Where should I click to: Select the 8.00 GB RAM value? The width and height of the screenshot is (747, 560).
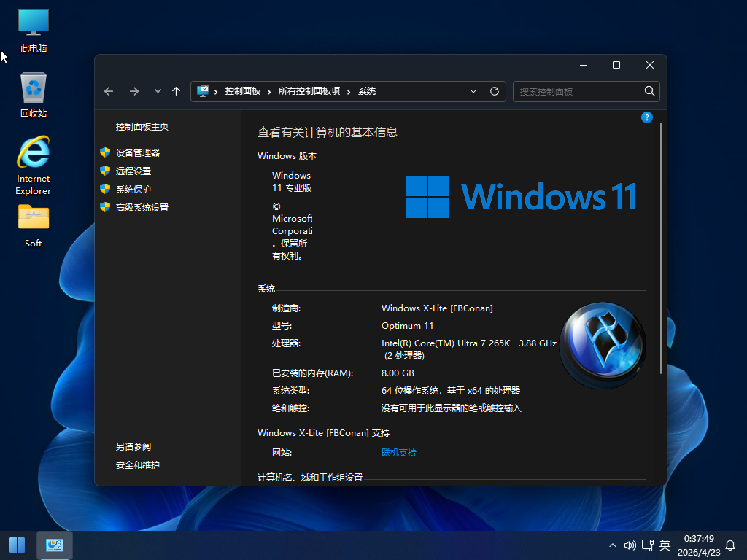pyautogui.click(x=398, y=373)
